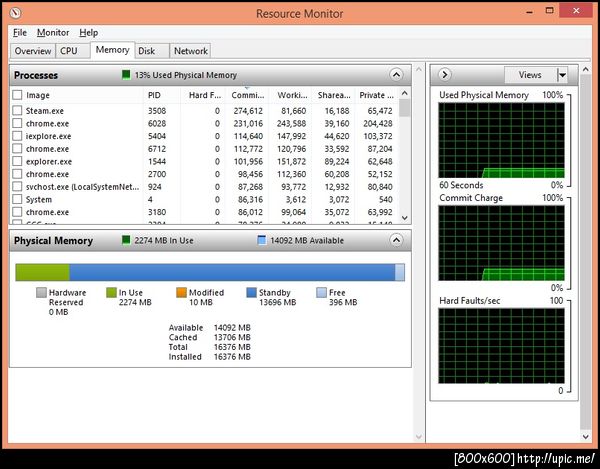600x469 pixels.
Task: Open the Views dropdown arrow
Action: 562,75
